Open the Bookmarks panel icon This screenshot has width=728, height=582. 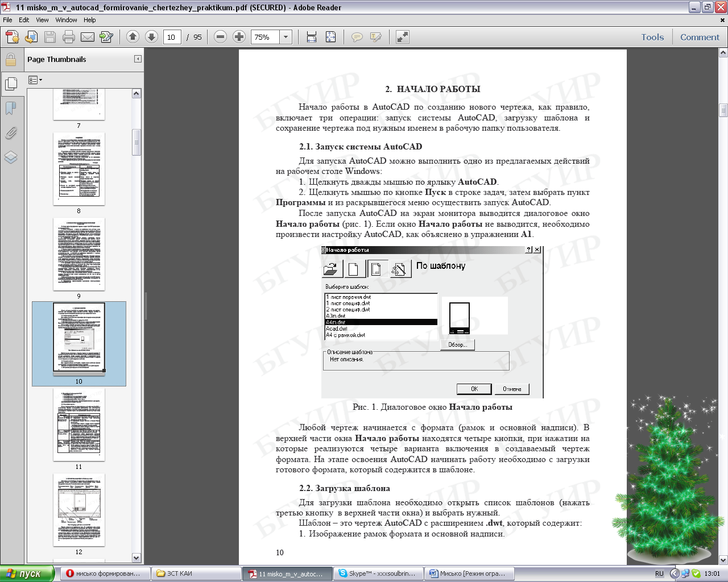[11, 108]
